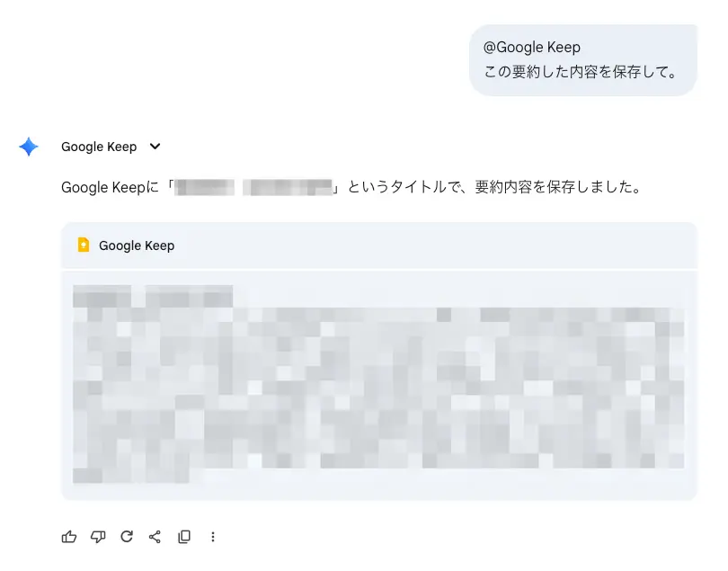Click the Google Keep extension label by the sparkle
This screenshot has width=728, height=571.
(99, 147)
